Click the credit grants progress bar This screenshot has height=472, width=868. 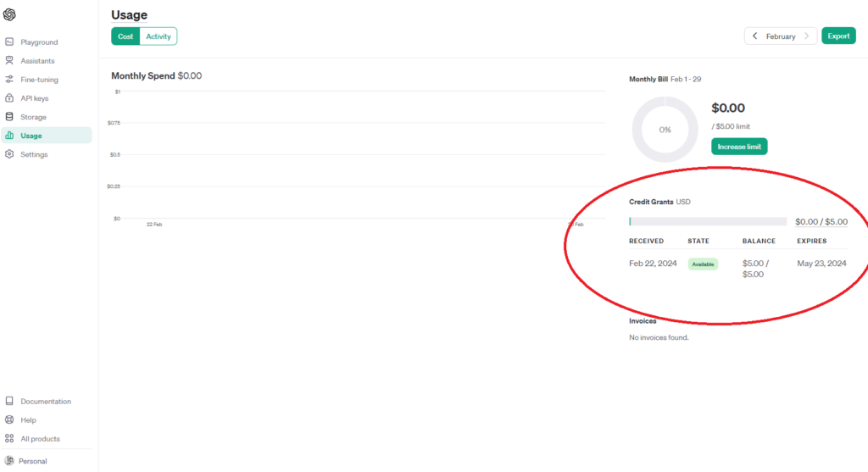click(x=708, y=221)
